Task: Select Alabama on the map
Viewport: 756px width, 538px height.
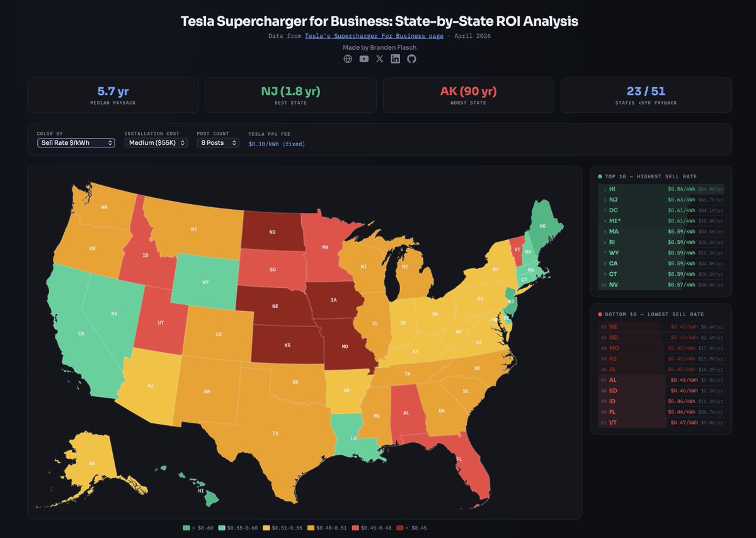Action: pos(406,413)
